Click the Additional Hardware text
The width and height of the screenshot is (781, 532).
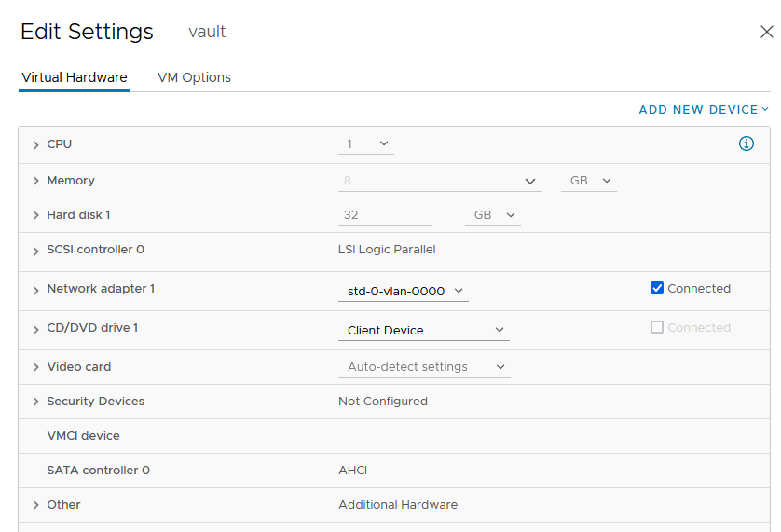click(398, 505)
